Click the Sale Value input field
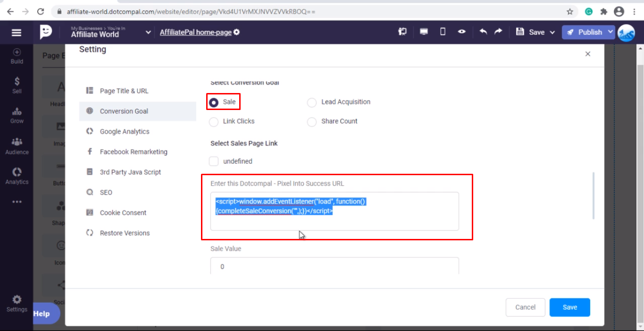This screenshot has height=331, width=644. [x=335, y=266]
